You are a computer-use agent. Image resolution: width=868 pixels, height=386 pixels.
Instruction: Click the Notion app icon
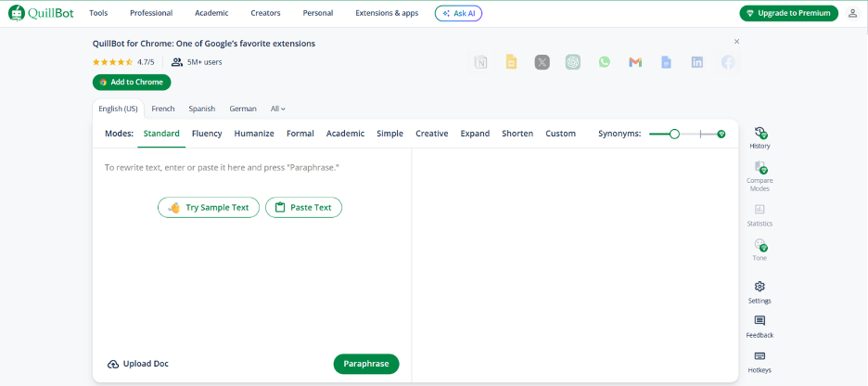coord(480,62)
